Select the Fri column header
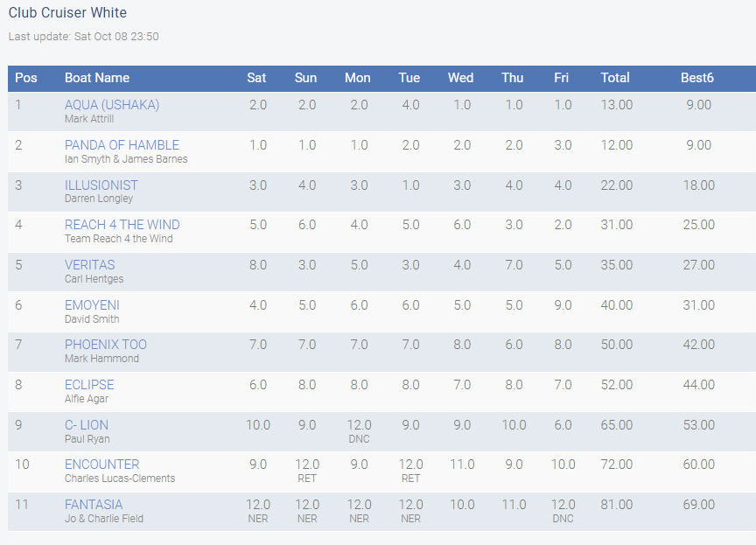 pyautogui.click(x=561, y=78)
